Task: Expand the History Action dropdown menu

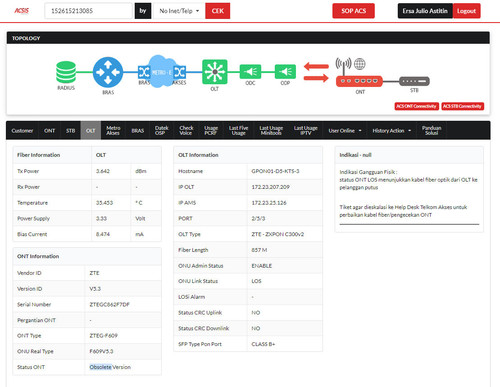Action: coord(391,131)
